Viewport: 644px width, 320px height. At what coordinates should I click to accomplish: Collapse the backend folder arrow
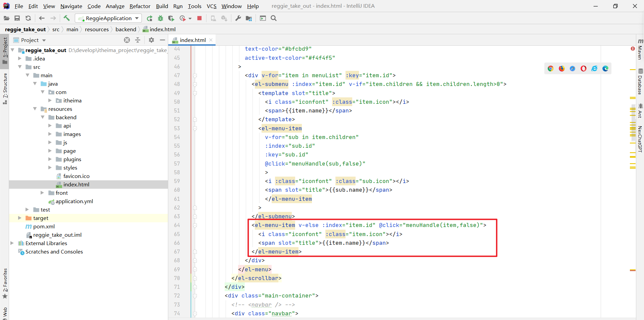43,117
